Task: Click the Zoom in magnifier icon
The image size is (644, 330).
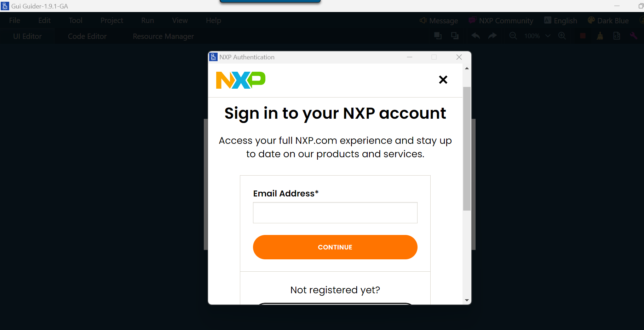Action: pyautogui.click(x=562, y=36)
